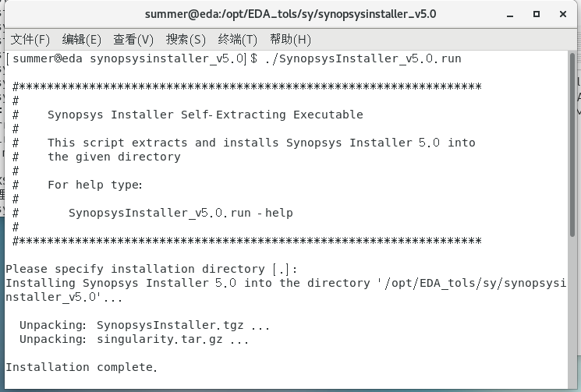
Task: Click the "Installation complete." line
Action: coord(82,367)
